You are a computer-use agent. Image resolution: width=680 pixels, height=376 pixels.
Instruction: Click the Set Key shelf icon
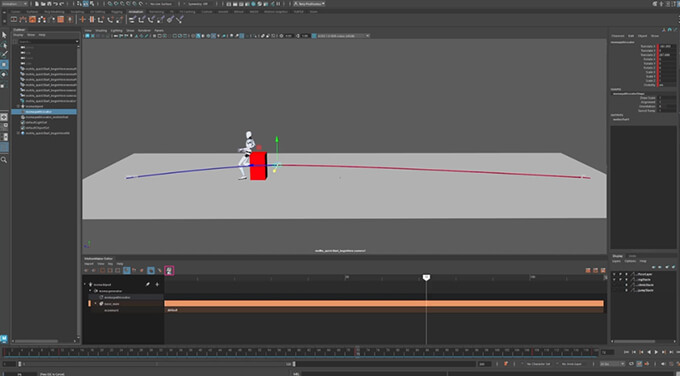(82, 20)
